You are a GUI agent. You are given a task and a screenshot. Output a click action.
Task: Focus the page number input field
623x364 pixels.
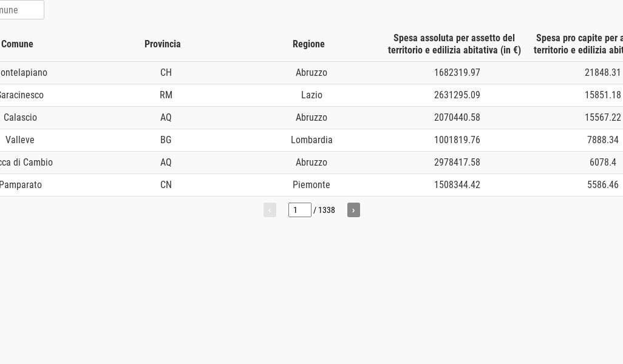(x=299, y=210)
